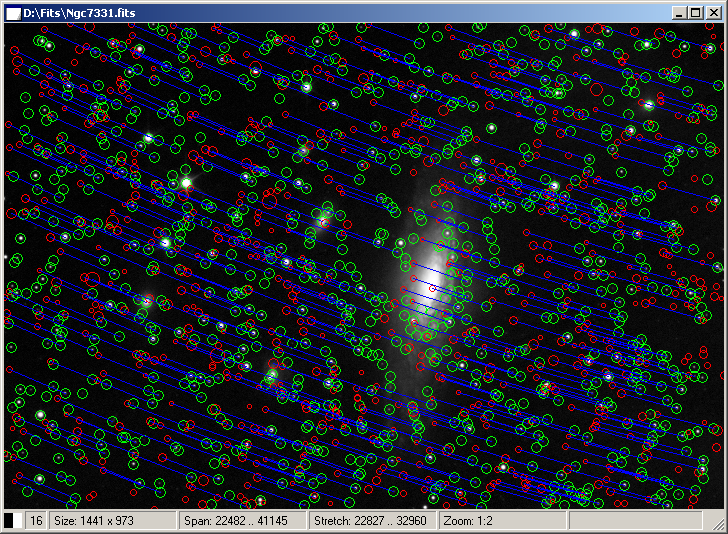Close the Ngc7331.fits image window
The image size is (728, 534).
point(712,12)
